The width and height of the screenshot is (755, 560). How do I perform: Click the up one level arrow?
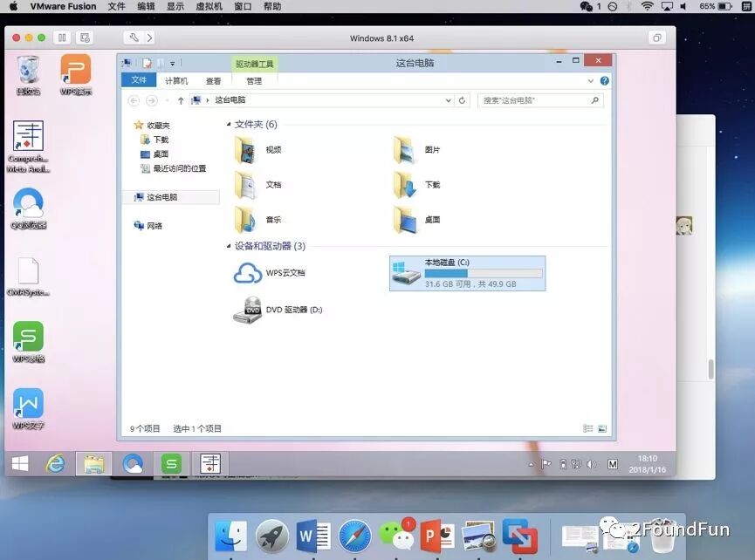181,100
